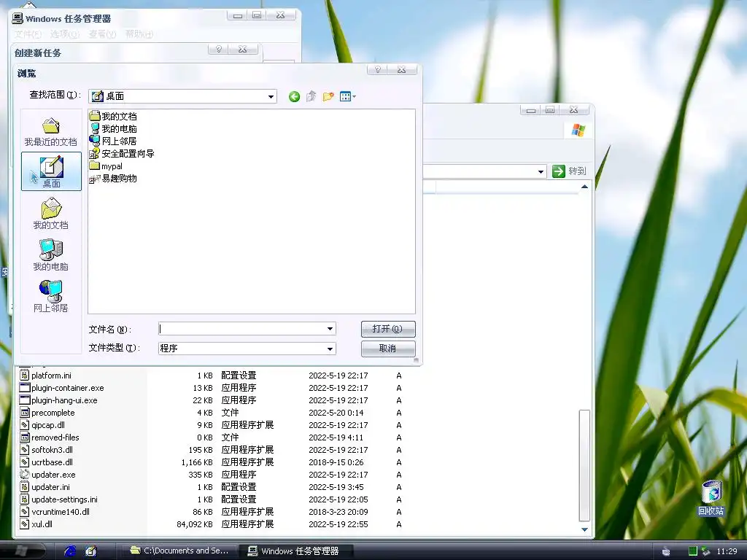Select 我的电脑 item in file list
The width and height of the screenshot is (747, 560).
pyautogui.click(x=113, y=128)
